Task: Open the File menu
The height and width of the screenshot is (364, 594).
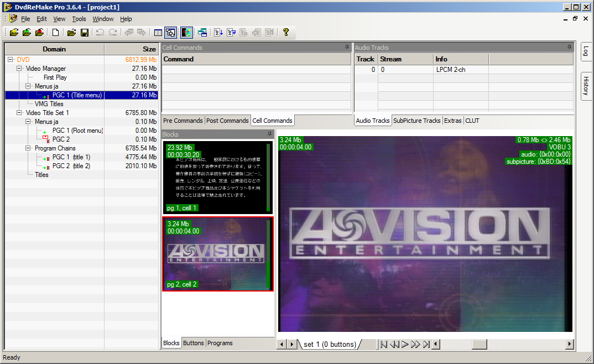Action: click(25, 19)
